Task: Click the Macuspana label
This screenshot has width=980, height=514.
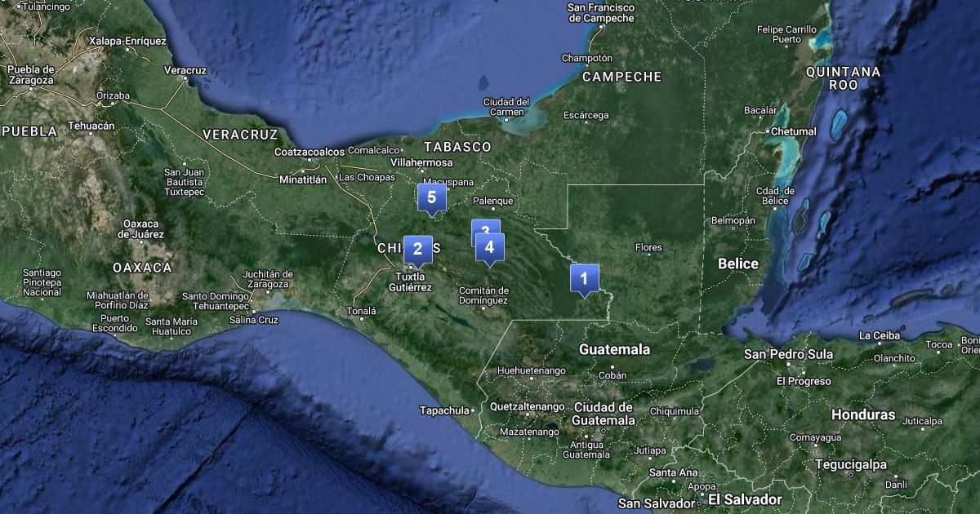Action: [x=447, y=182]
